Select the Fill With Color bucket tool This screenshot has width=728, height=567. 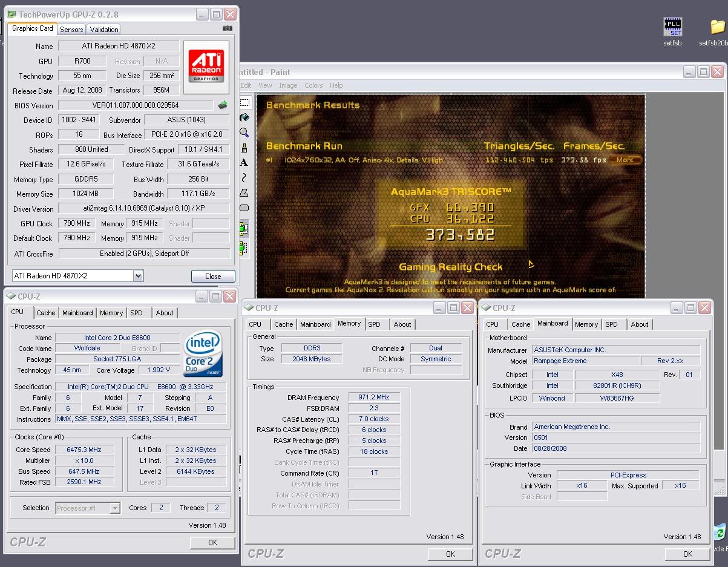244,117
